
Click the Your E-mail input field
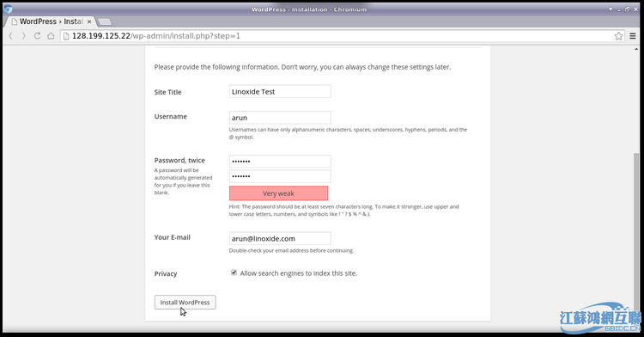(x=280, y=238)
